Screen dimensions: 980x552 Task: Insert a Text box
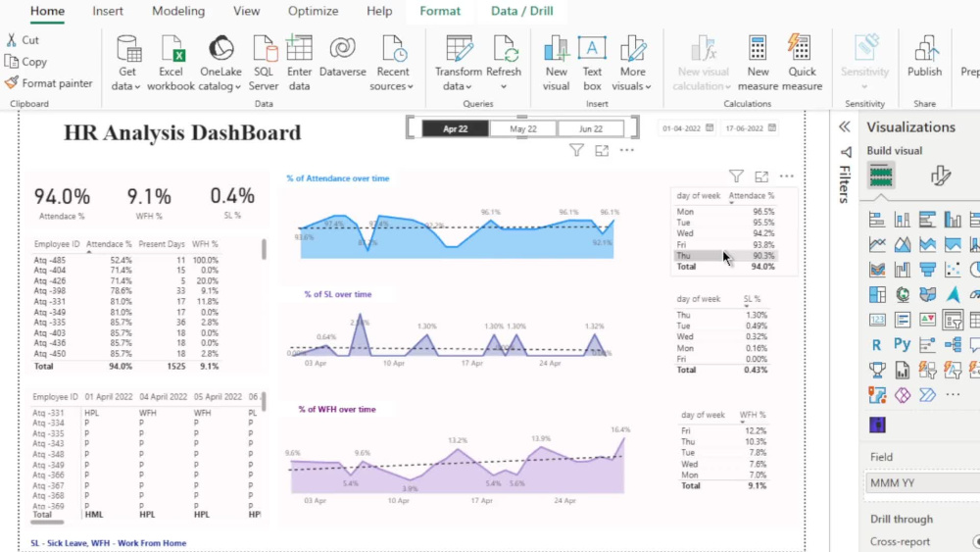[x=592, y=63]
